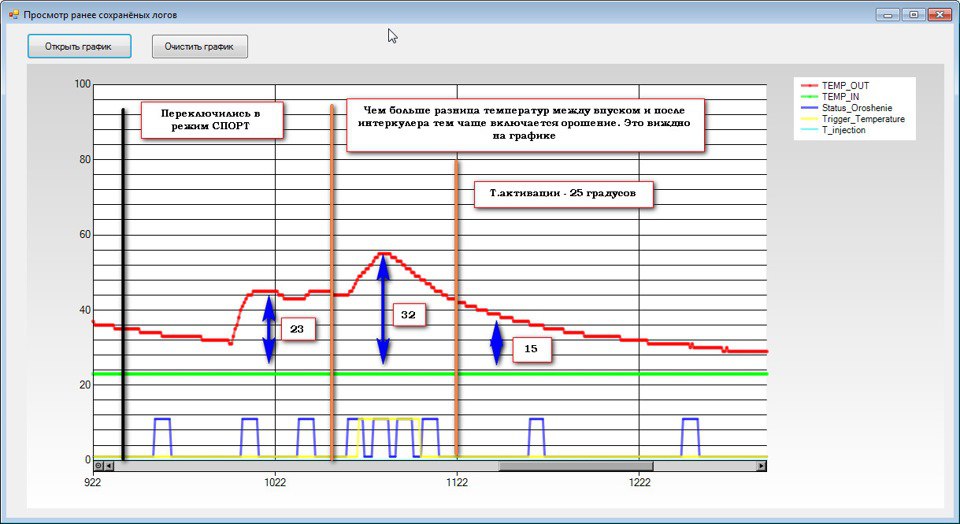Click the annotation label showing 15
This screenshot has height=524, width=960.
point(530,349)
